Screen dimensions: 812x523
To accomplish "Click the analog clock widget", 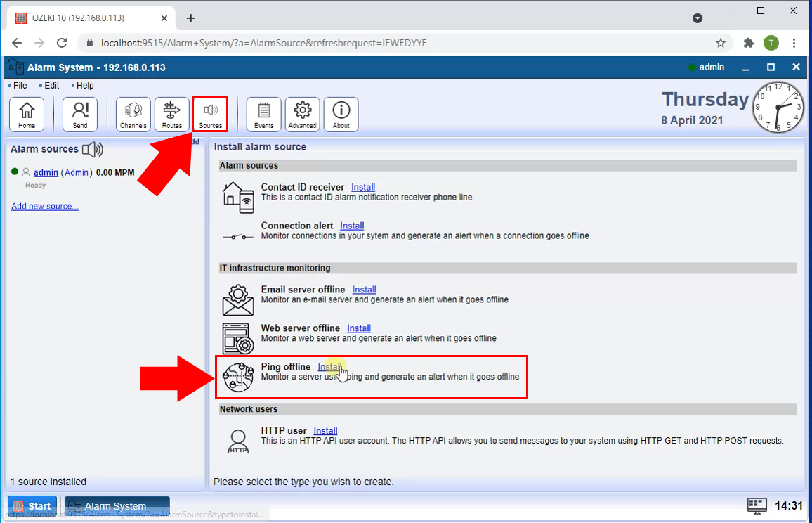I will [778, 108].
